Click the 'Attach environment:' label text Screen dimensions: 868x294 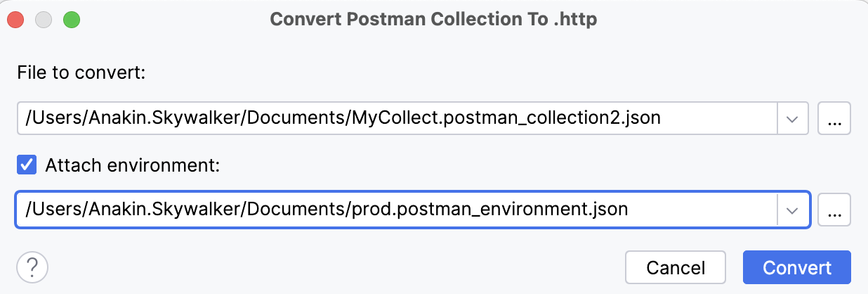[x=133, y=165]
